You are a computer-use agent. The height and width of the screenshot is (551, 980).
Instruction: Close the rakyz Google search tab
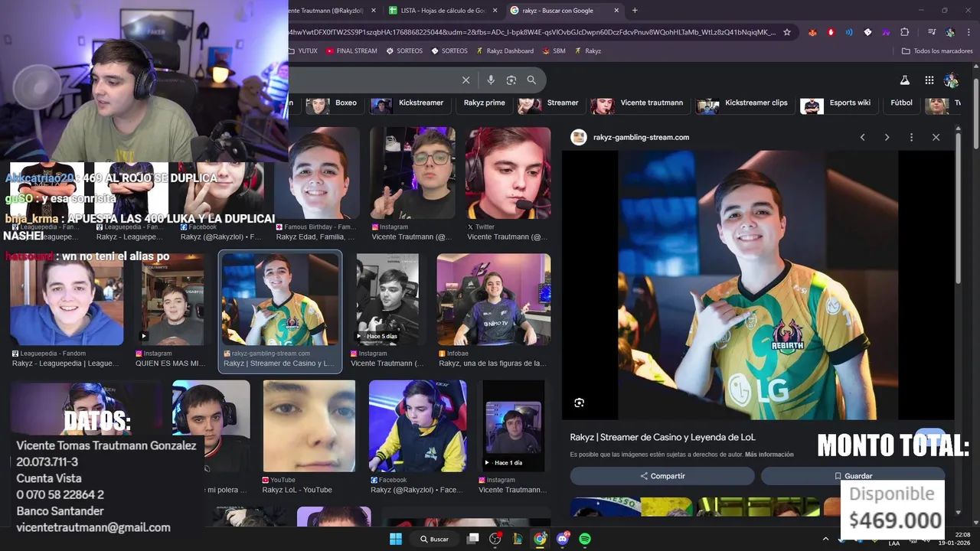(x=616, y=11)
